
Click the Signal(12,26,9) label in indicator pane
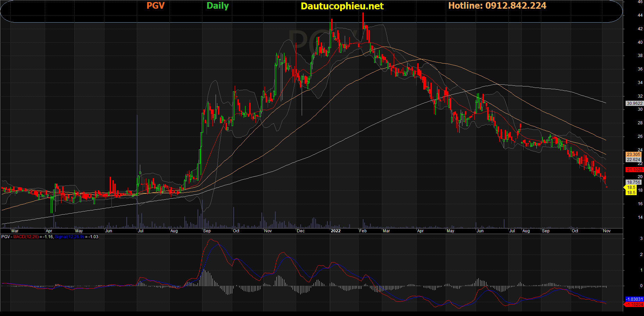[x=69, y=237]
